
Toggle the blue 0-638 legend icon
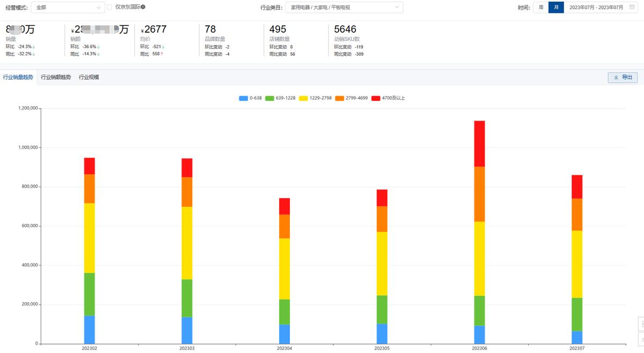click(x=244, y=98)
